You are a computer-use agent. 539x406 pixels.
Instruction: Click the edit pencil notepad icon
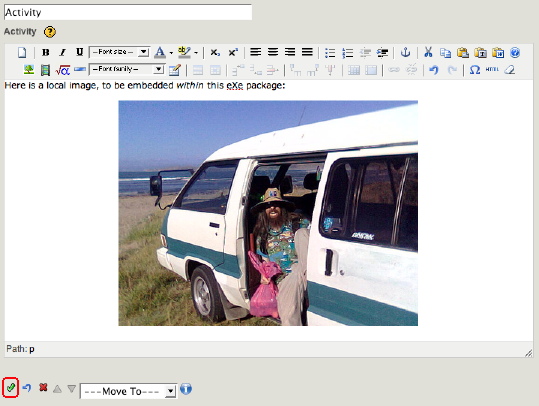175,70
